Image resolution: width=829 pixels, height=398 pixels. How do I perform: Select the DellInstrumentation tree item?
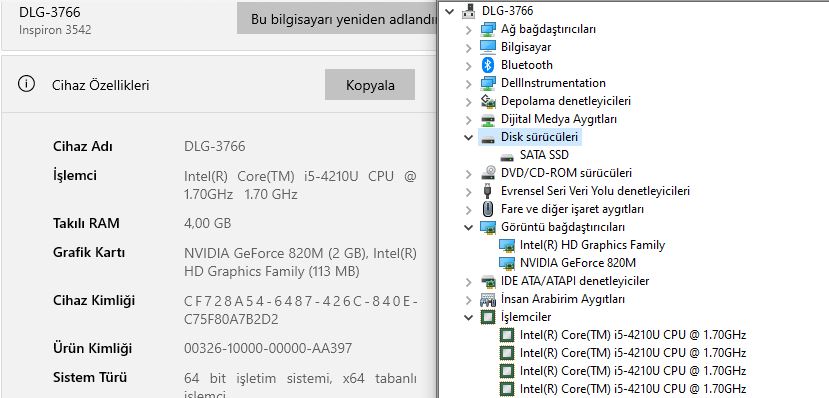(553, 83)
